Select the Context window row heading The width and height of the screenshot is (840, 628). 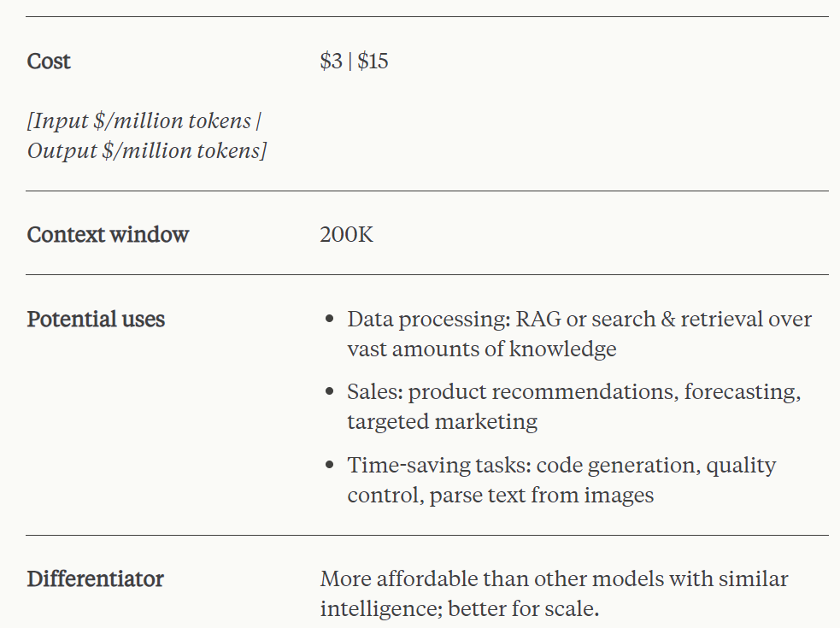click(108, 235)
